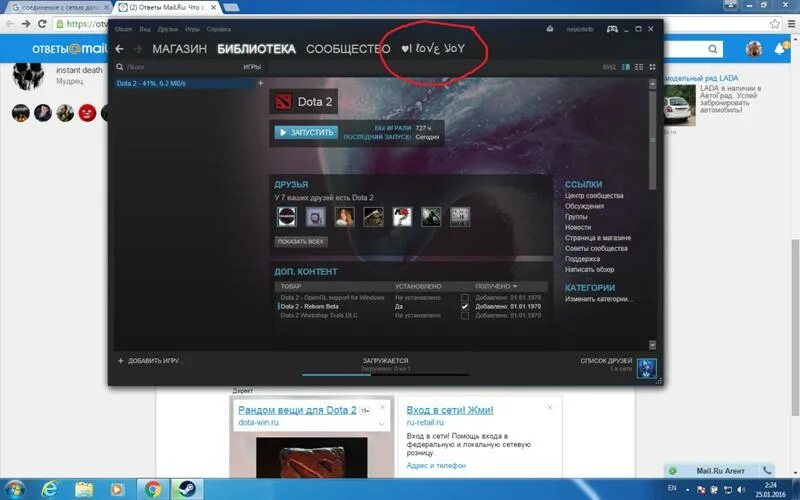Image resolution: width=800 pixels, height=500 pixels.
Task: Open the 'I love YoY' profile tab
Action: click(x=433, y=48)
